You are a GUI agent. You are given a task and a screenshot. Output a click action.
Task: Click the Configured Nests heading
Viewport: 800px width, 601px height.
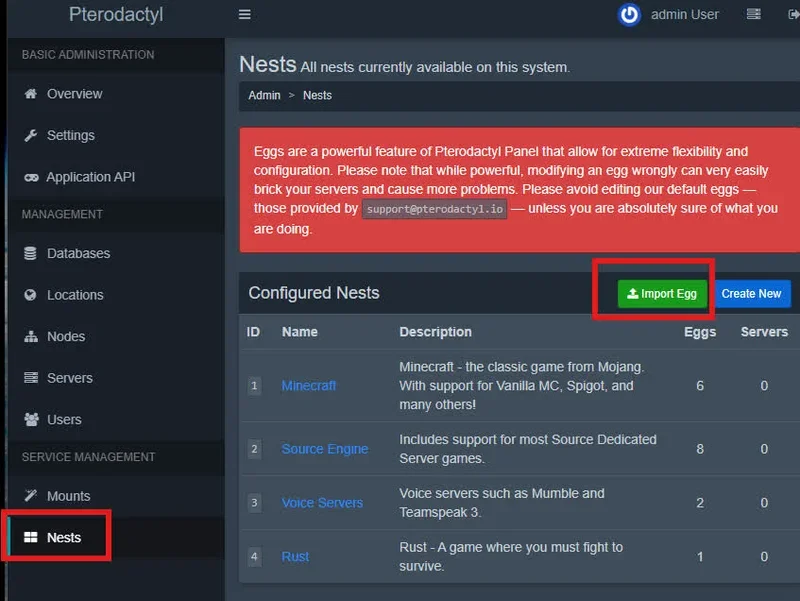click(x=314, y=293)
